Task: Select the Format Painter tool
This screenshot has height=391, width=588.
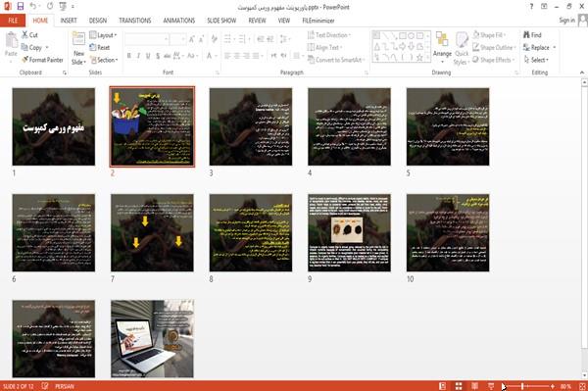Action: 42,60
